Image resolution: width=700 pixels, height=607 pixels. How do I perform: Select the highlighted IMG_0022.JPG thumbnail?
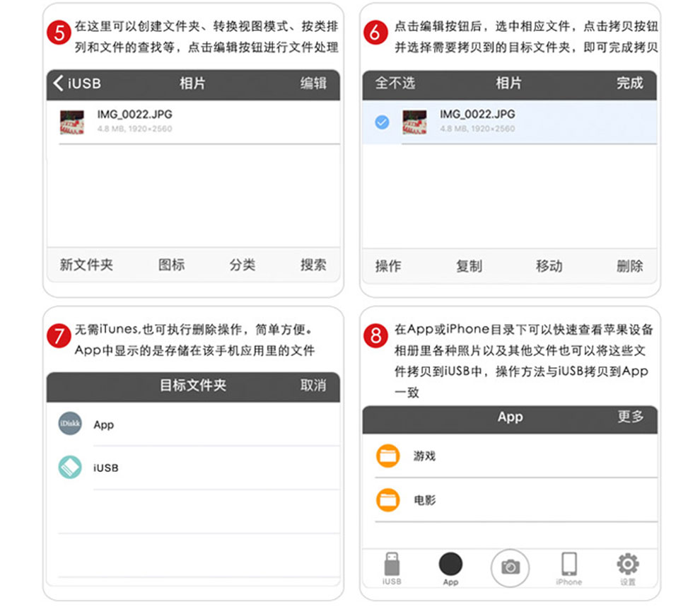pyautogui.click(x=414, y=122)
